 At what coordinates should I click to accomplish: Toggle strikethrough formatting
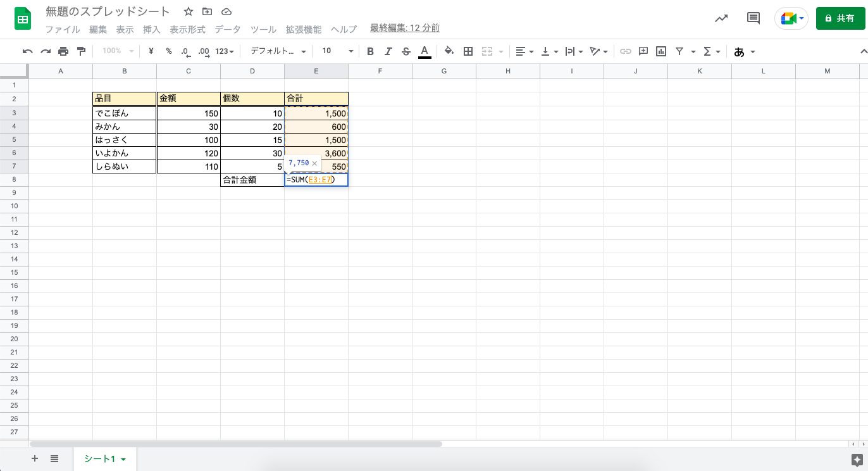coord(406,51)
